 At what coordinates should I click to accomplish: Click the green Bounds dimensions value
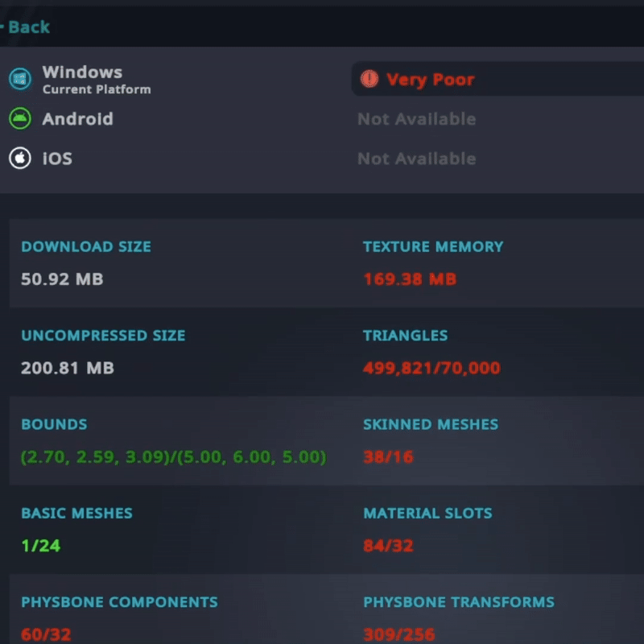[174, 457]
